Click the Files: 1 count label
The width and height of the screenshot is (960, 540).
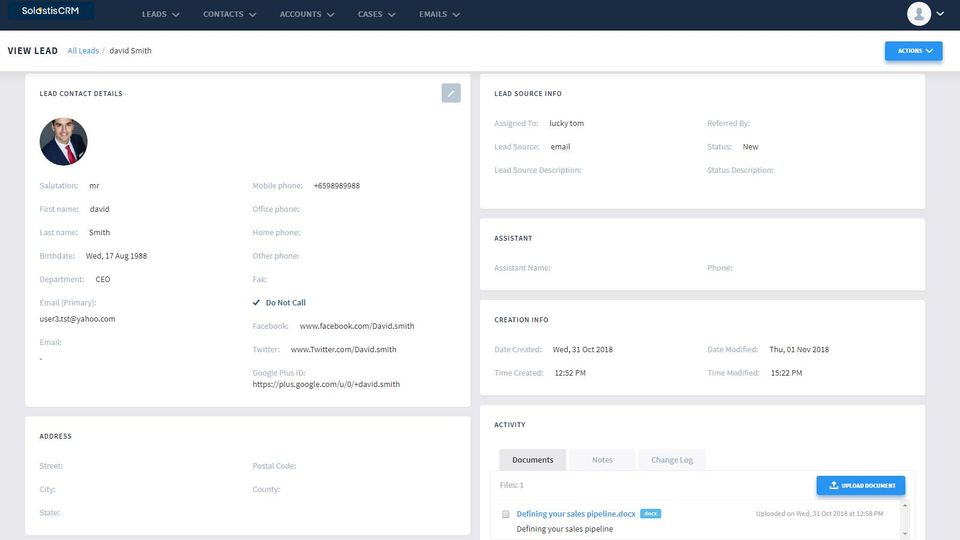[511, 485]
